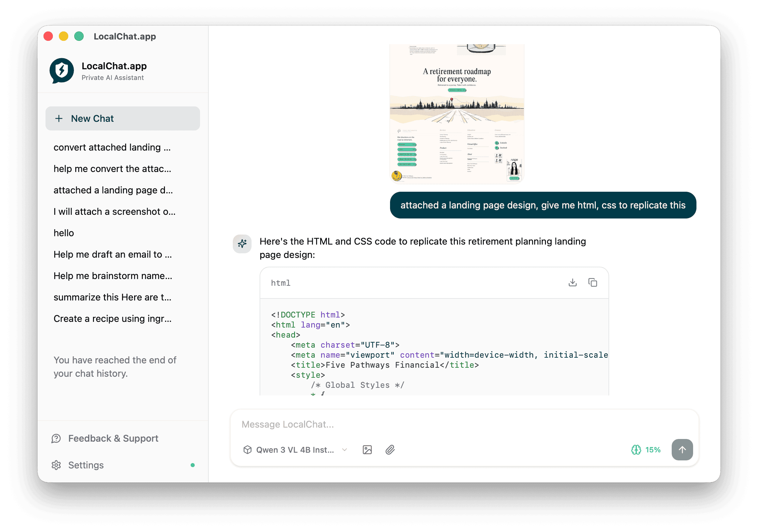Open 'Create a recipe using ingr...' chat

click(112, 319)
